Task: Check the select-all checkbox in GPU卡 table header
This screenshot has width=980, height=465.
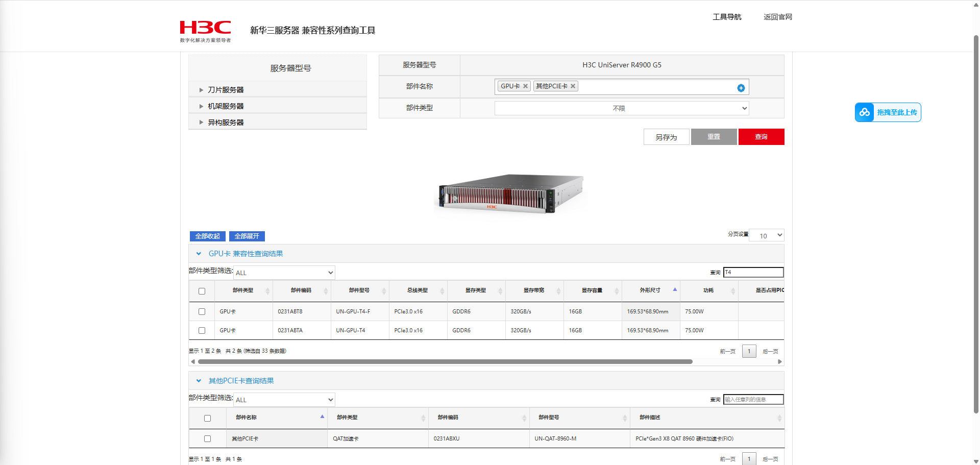Action: [x=202, y=291]
